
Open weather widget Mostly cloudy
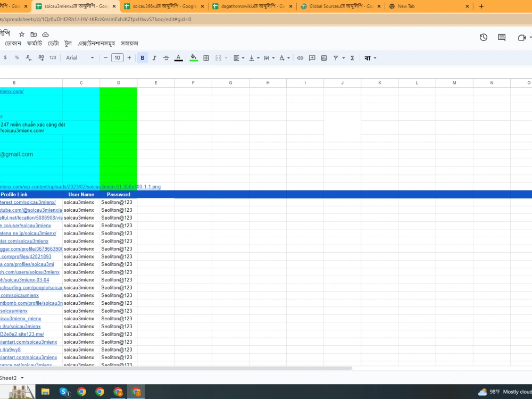pos(505,392)
